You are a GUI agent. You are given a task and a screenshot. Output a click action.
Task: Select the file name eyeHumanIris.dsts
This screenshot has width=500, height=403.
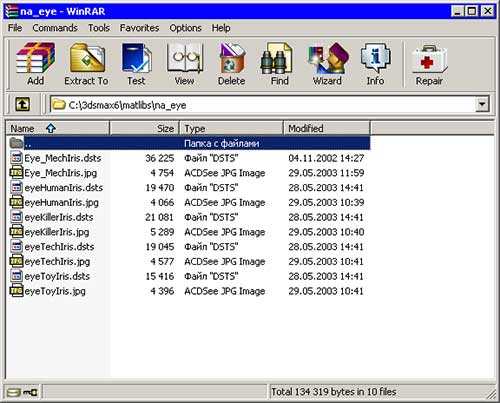click(x=63, y=188)
